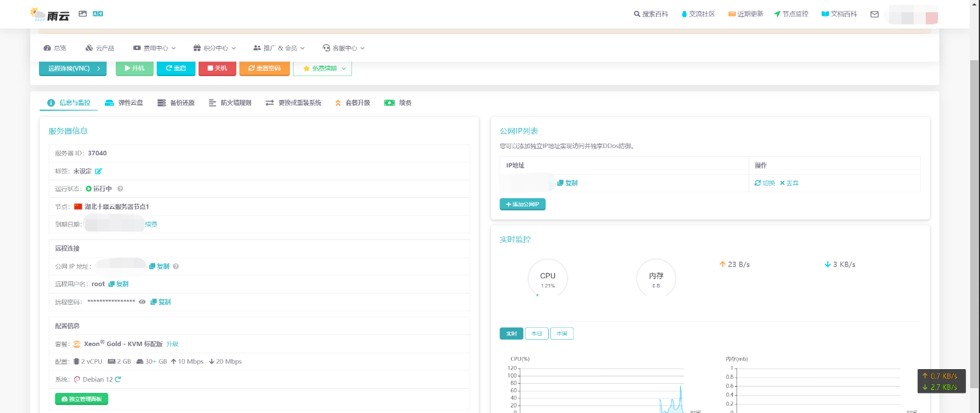
Task: Click the help icon beside 公网 IP copy
Action: pyautogui.click(x=176, y=266)
